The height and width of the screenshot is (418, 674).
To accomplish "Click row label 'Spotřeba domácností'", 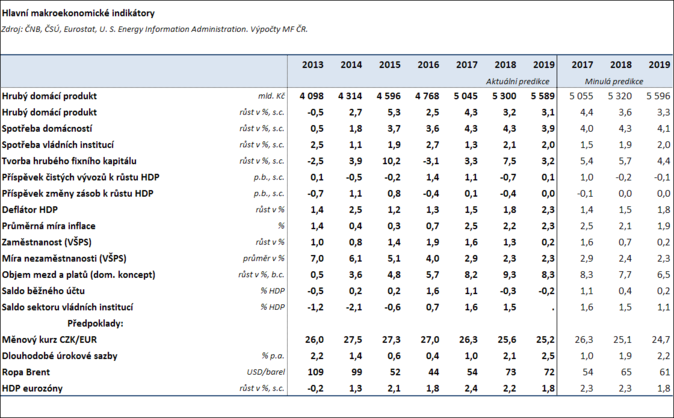I will point(47,129).
